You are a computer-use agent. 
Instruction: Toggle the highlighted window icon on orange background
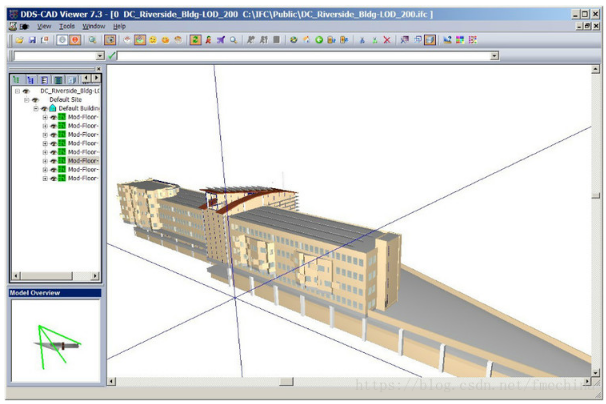click(430, 40)
